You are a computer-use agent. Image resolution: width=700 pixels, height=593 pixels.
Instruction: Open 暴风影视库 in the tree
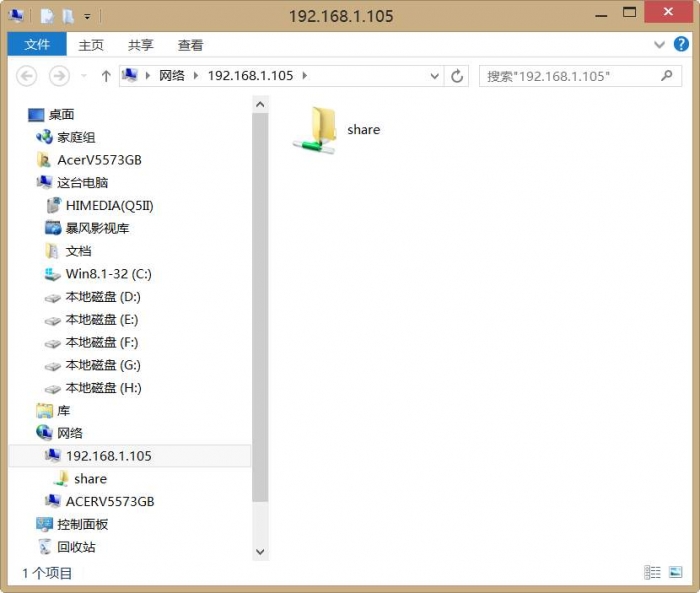click(87, 228)
